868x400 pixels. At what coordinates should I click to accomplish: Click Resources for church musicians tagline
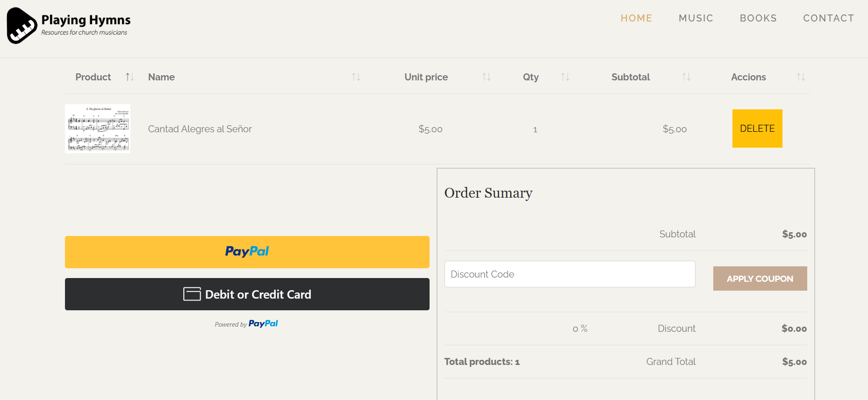coord(84,33)
